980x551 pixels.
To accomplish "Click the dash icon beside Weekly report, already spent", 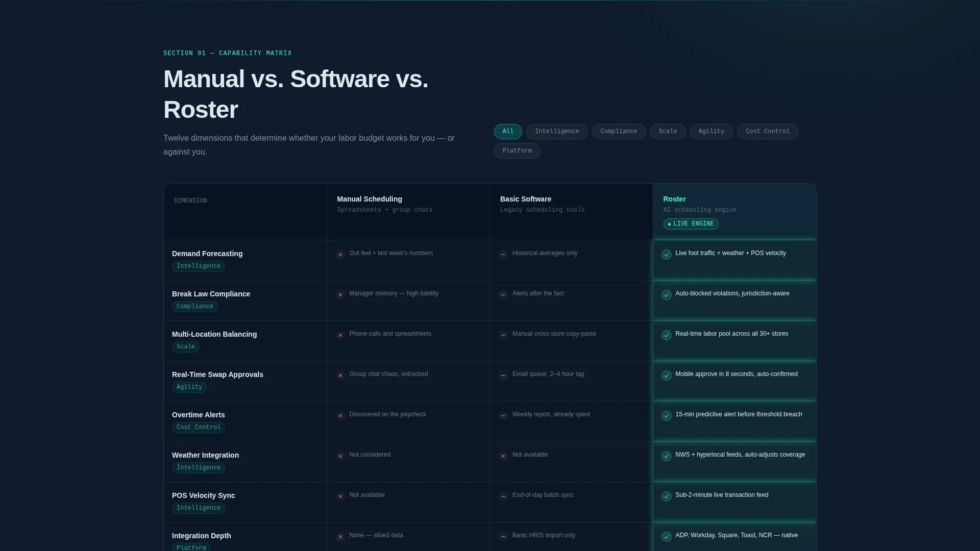I will (x=503, y=416).
